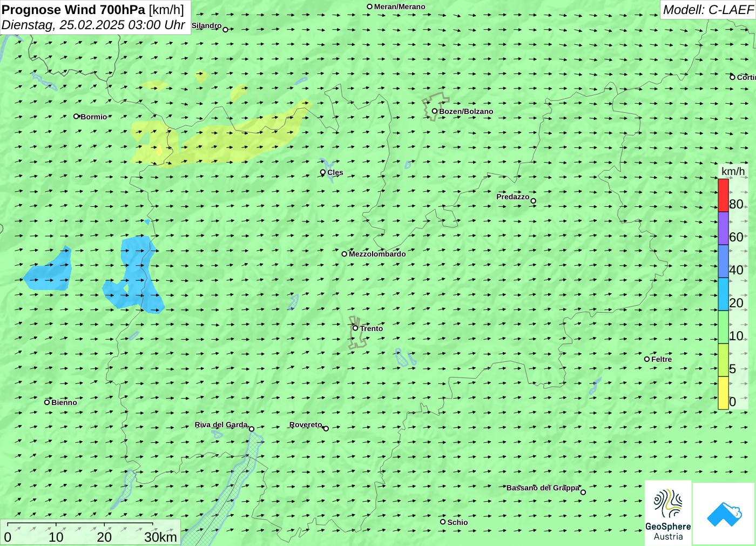
Task: Click the 'Bassano del Grappa' label text
Action: 543,488
